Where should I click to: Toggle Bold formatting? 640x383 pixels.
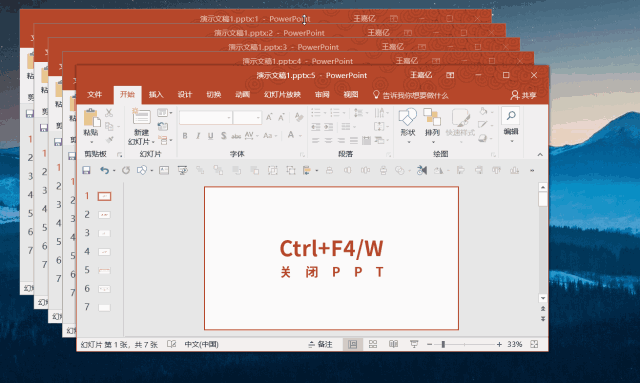[185, 136]
